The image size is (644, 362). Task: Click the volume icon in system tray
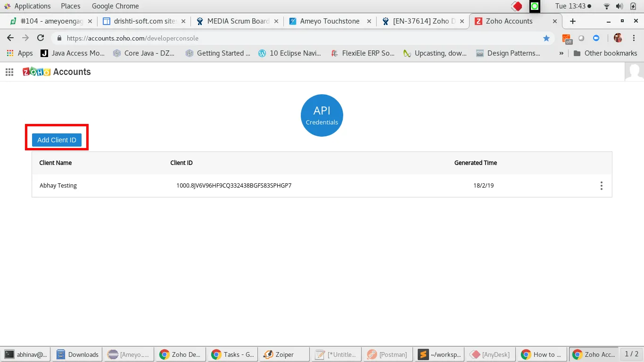pos(619,6)
